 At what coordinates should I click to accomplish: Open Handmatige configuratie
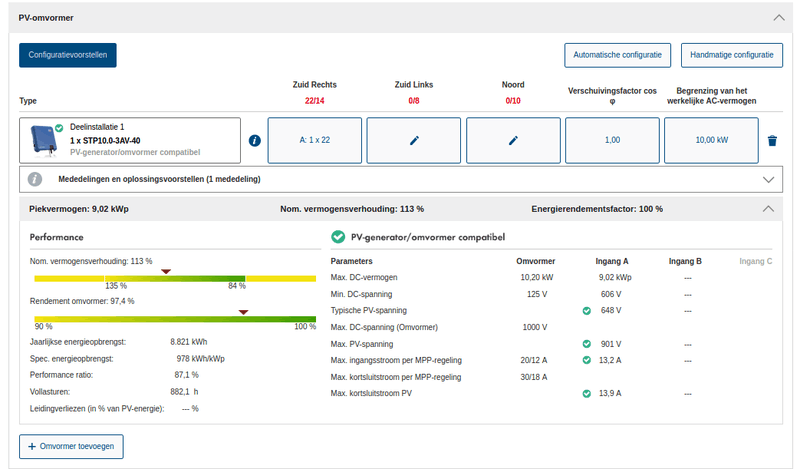pos(732,55)
